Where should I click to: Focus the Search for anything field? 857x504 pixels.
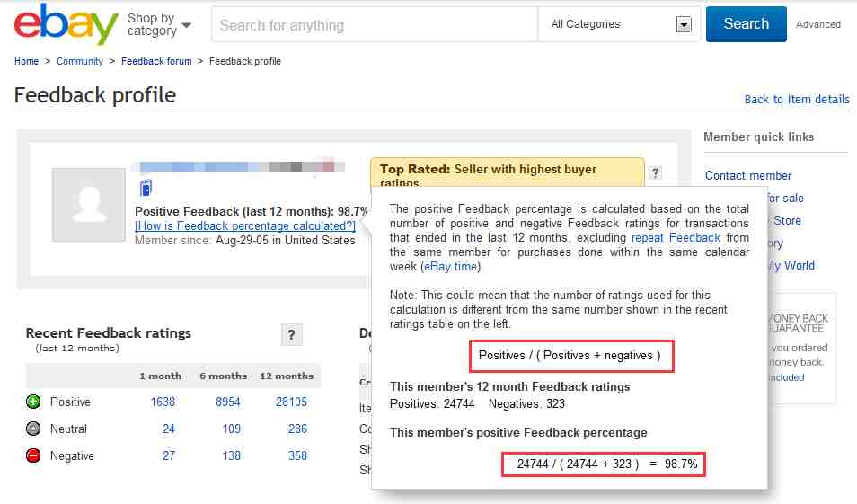pyautogui.click(x=375, y=24)
